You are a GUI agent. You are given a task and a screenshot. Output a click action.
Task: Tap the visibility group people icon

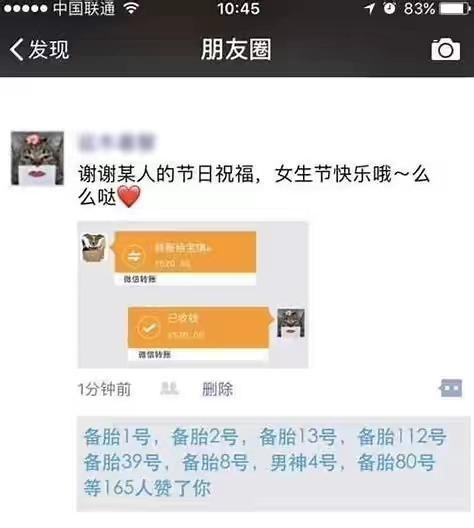click(169, 389)
